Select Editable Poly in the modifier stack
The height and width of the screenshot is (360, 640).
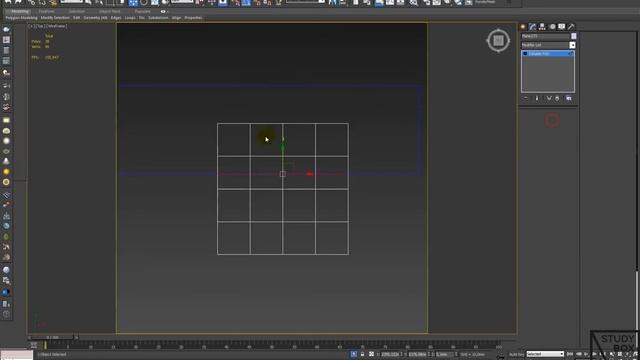[x=548, y=53]
